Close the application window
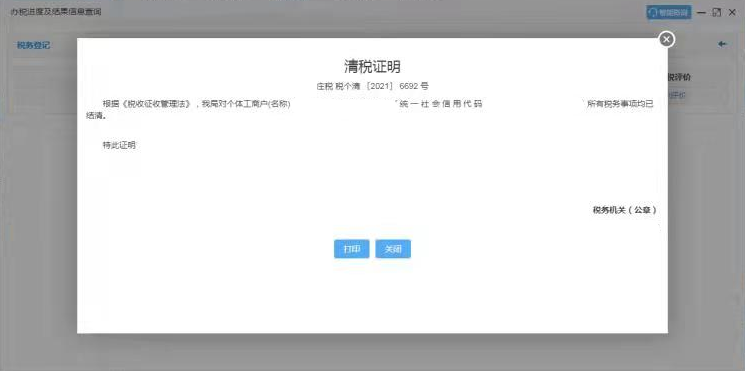 [x=732, y=12]
